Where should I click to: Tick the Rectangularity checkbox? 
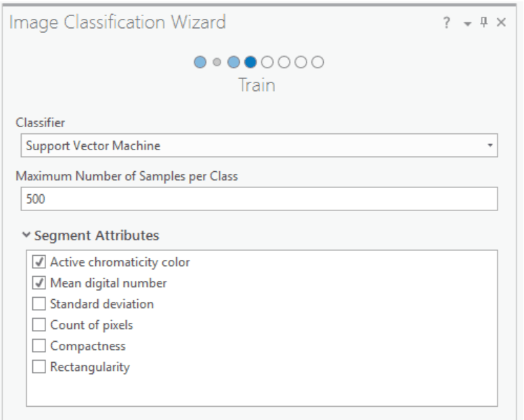pyautogui.click(x=38, y=368)
